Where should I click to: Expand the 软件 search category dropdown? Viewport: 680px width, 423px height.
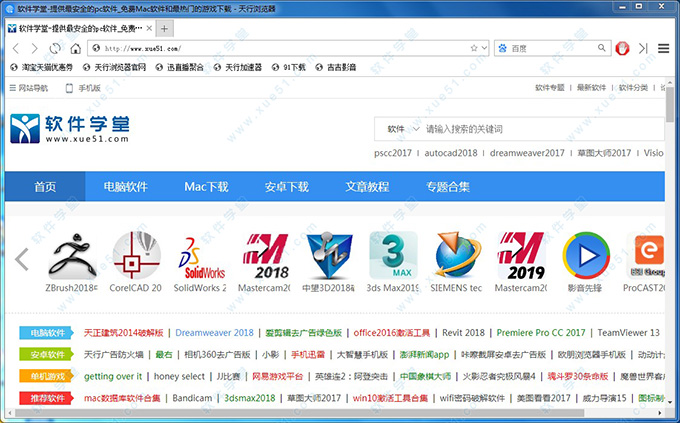click(x=400, y=128)
